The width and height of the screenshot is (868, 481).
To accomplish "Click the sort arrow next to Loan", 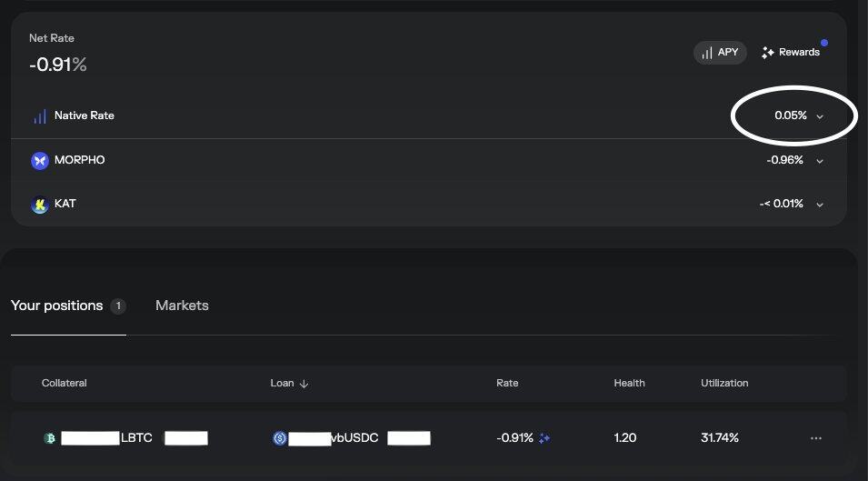I will [304, 384].
